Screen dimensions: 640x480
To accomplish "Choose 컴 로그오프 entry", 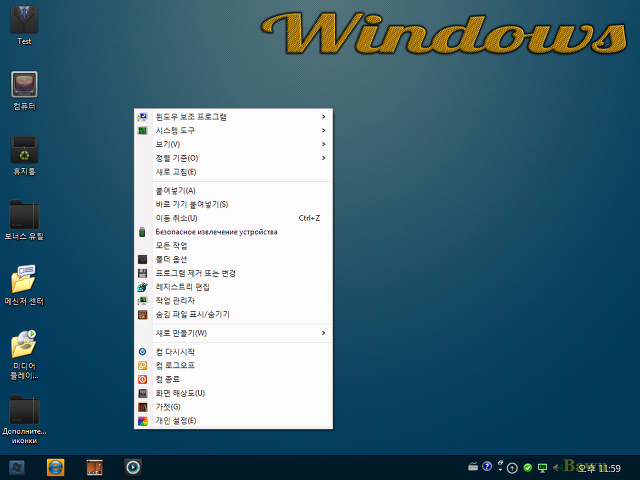I will 233,365.
